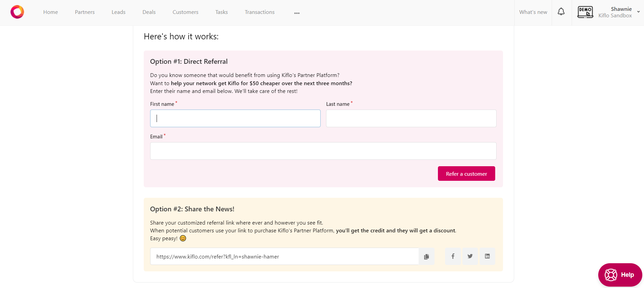This screenshot has height=288, width=644.
Task: Click the referral link URL field
Action: point(284,256)
